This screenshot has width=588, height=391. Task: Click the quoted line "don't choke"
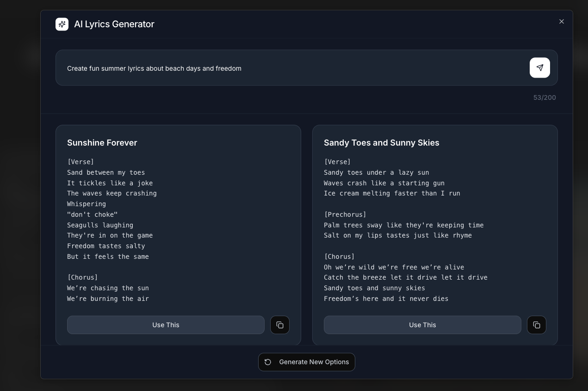(93, 214)
